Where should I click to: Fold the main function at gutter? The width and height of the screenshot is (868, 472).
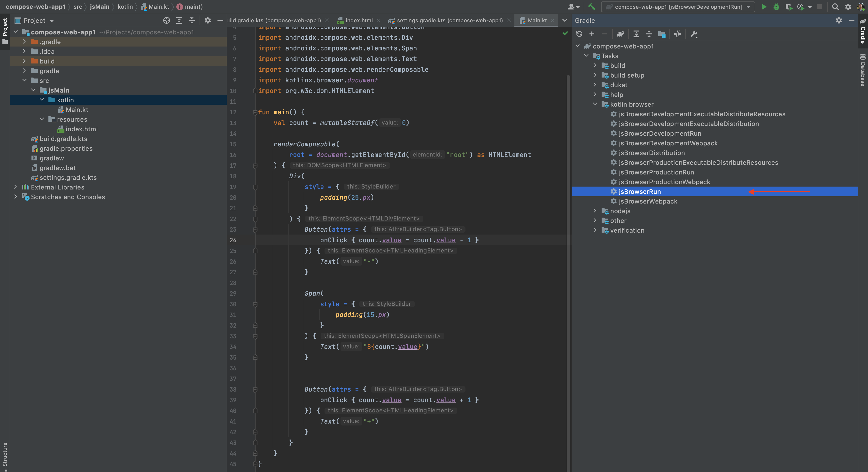click(255, 112)
